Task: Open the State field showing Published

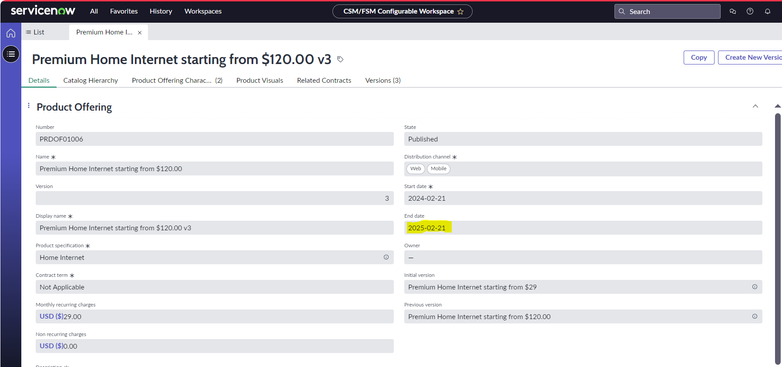Action: coord(583,139)
